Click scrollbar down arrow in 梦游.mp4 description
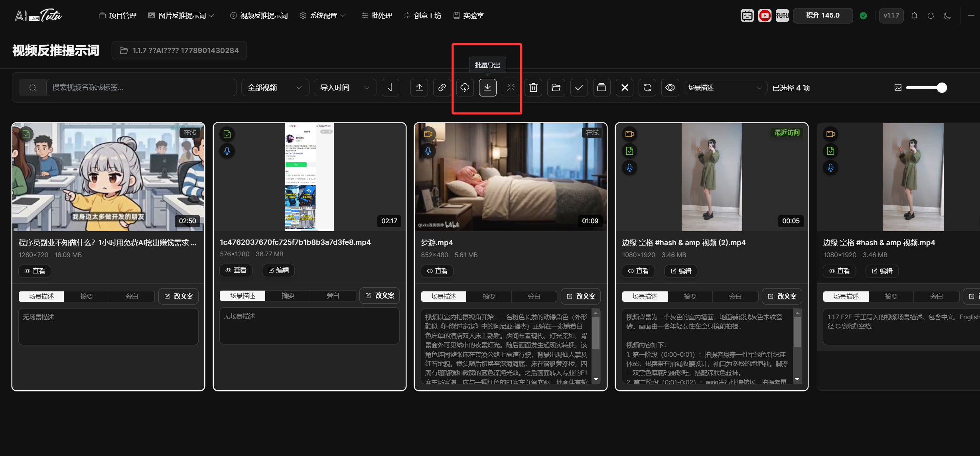This screenshot has width=980, height=456. (x=596, y=379)
